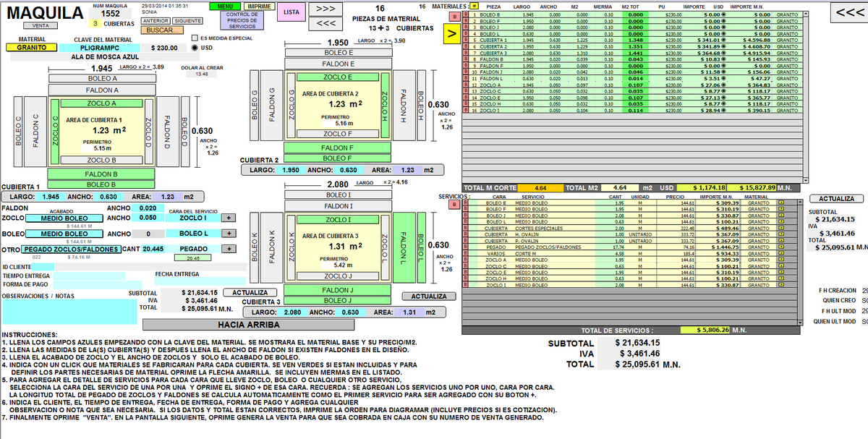Select the USD radio button

point(195,48)
